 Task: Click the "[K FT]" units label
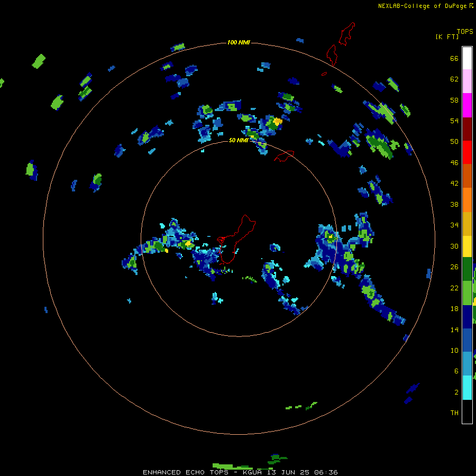447,37
